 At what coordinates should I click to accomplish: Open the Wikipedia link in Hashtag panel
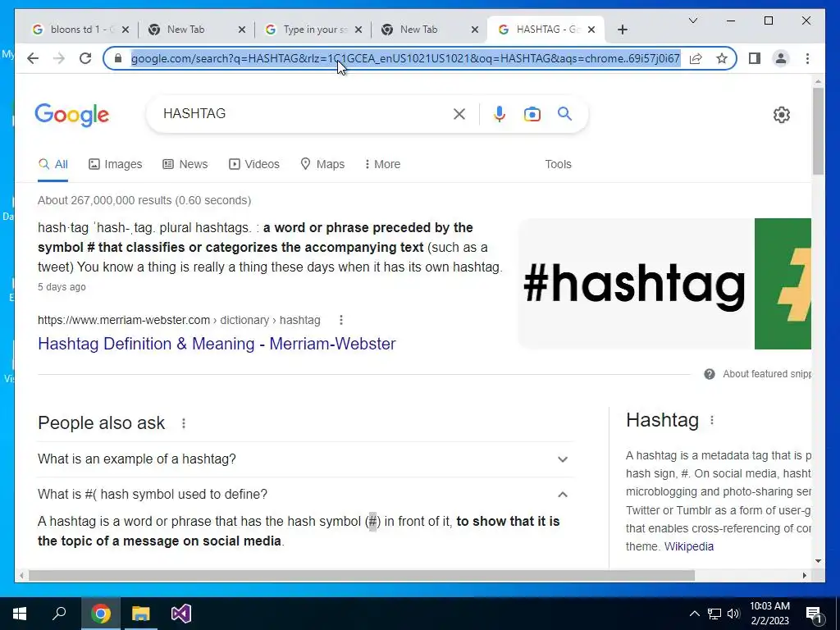tap(689, 546)
